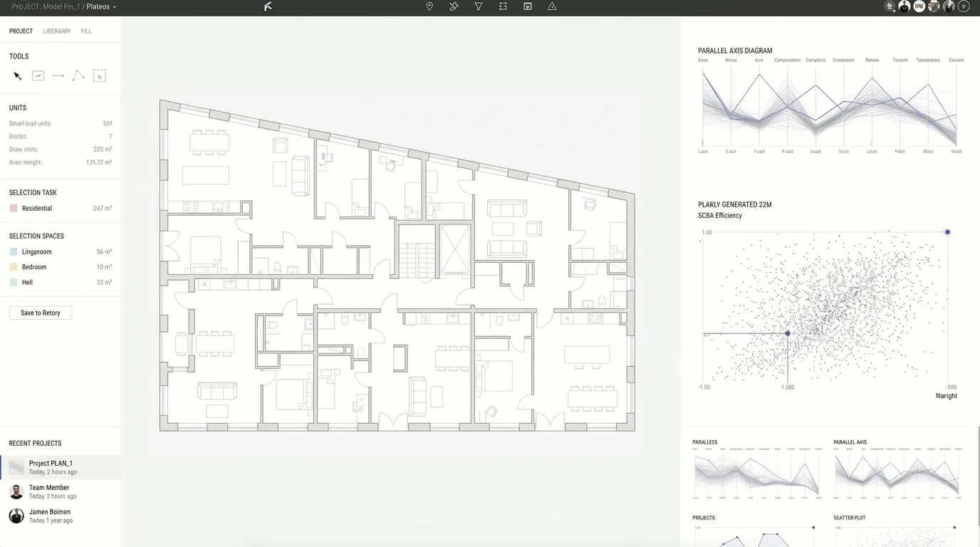Click the add collaborator icon
This screenshot has height=547, width=980.
pyautogui.click(x=890, y=6)
